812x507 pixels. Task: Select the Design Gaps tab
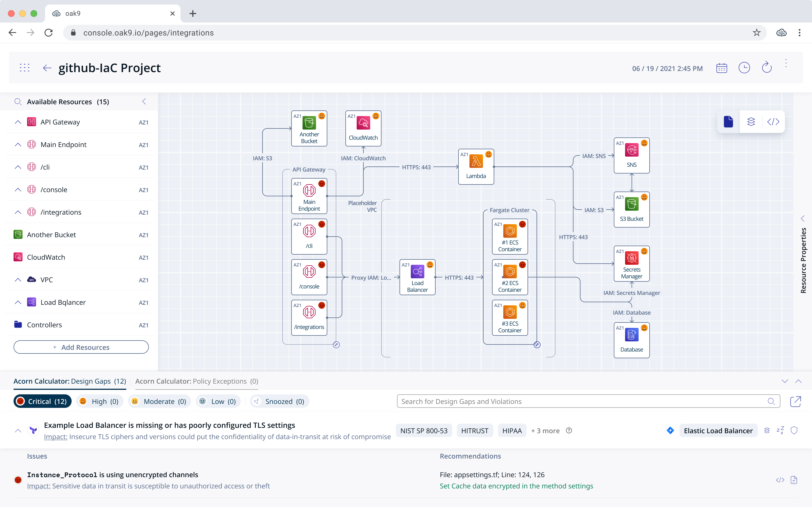pyautogui.click(x=70, y=381)
